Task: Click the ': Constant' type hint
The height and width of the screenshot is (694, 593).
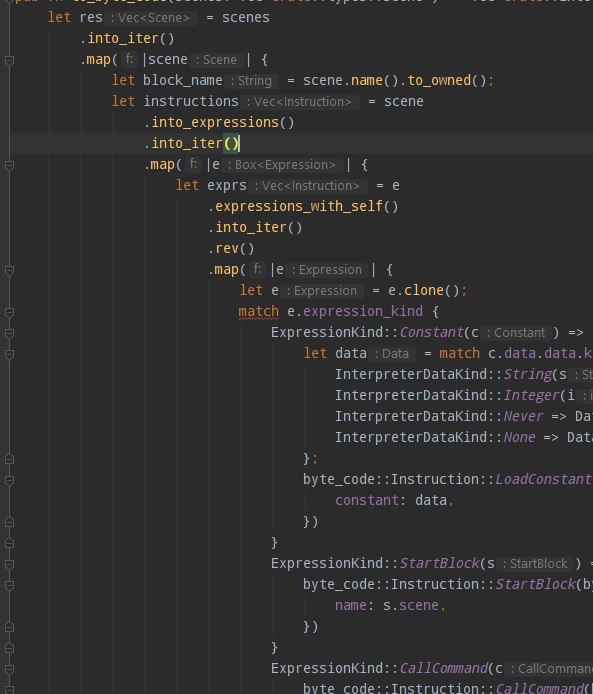Action: (517, 333)
